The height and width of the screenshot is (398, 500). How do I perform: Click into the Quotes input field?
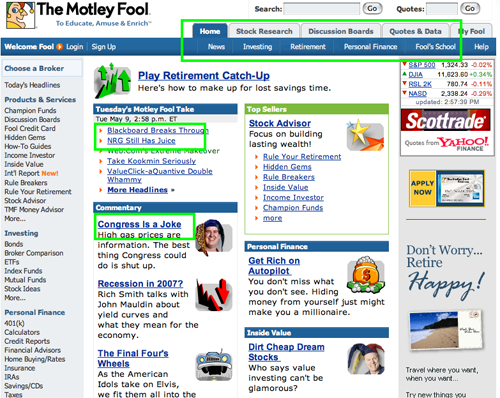coord(442,9)
